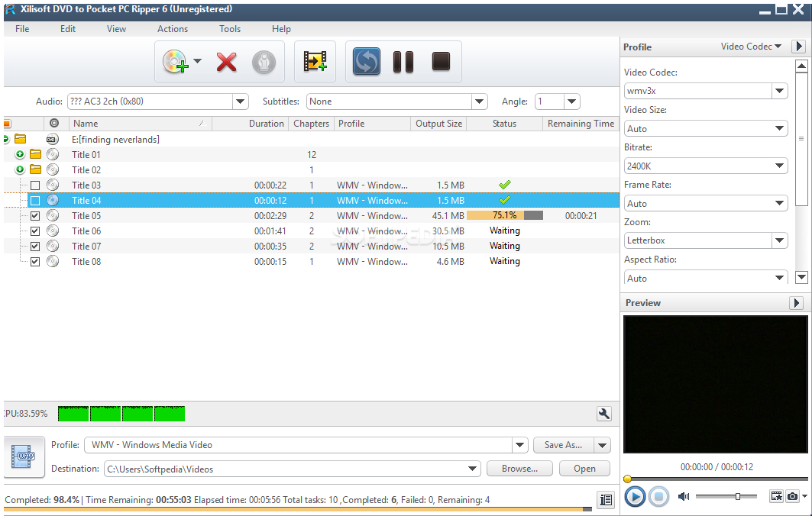Image resolution: width=812 pixels, height=516 pixels.
Task: Expand the Profile panel arrow button
Action: coord(798,46)
